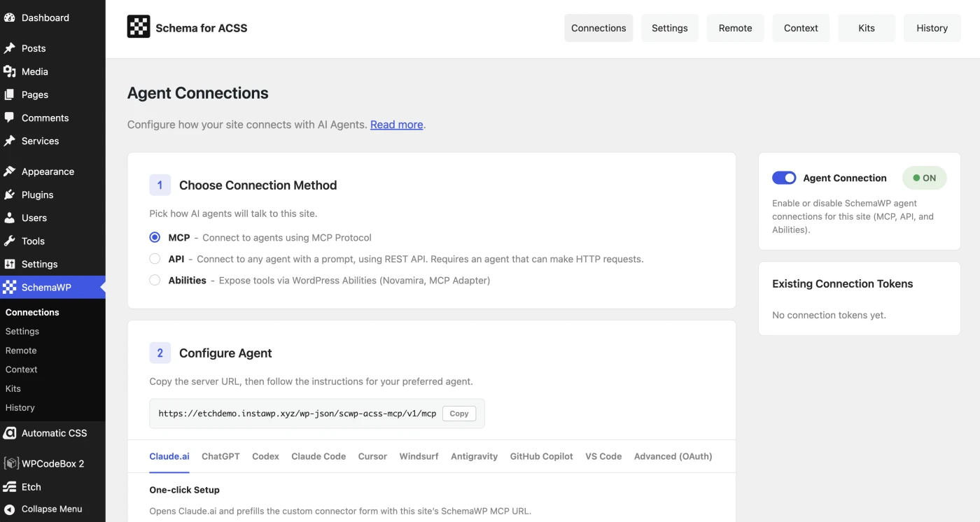
Task: Switch to the Claude Code agent tab
Action: coord(318,456)
